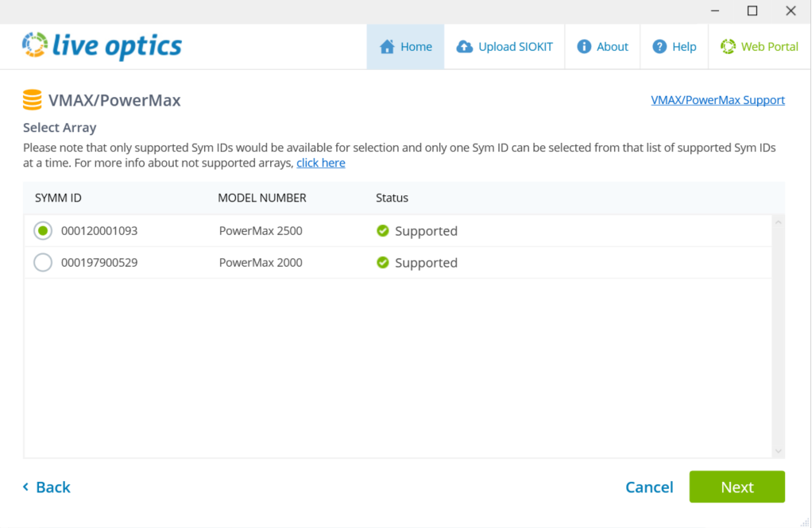Click green Supported checkmark for PowerMax 2500
Screen dimensions: 812x528
[383, 231]
